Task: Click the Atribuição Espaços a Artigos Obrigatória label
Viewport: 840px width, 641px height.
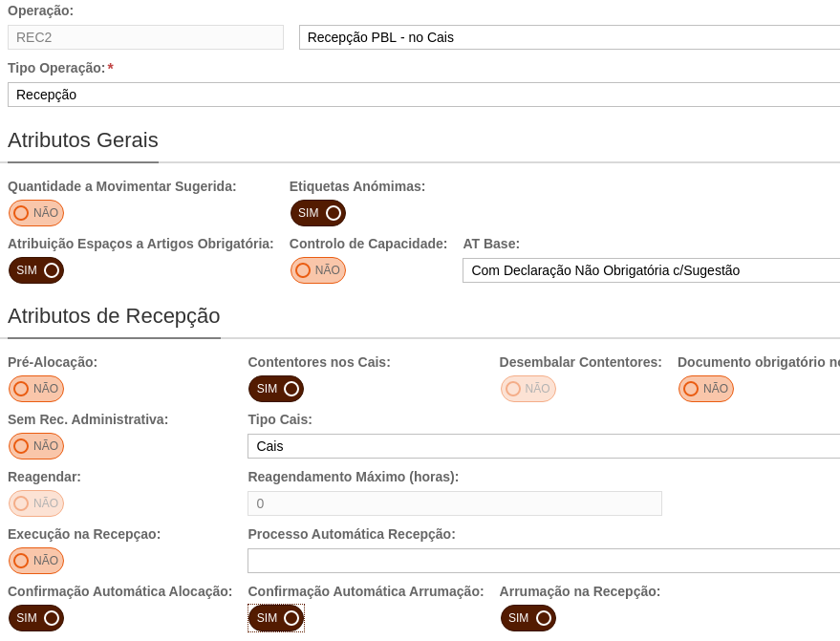Action: 140,244
